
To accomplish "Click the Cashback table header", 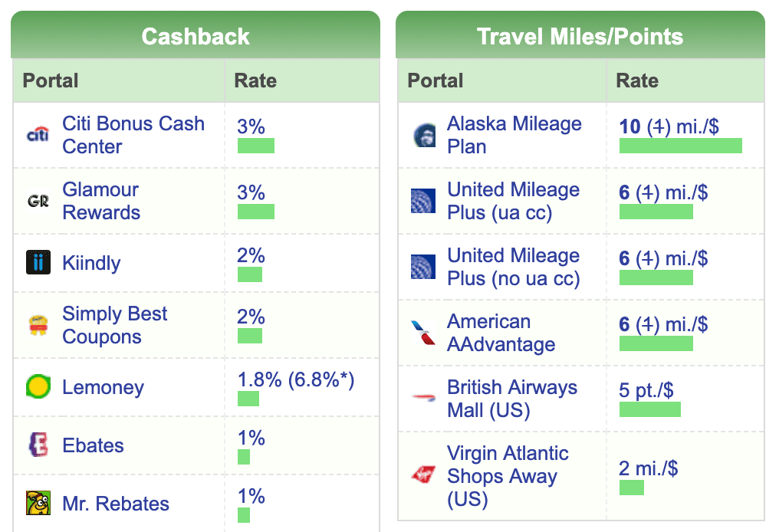I will (x=196, y=36).
